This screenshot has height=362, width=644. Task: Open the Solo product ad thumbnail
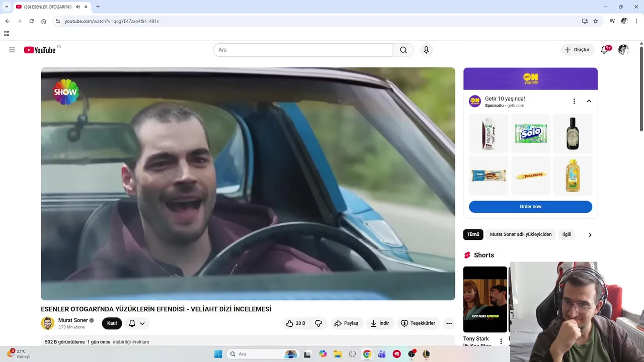pos(530,134)
